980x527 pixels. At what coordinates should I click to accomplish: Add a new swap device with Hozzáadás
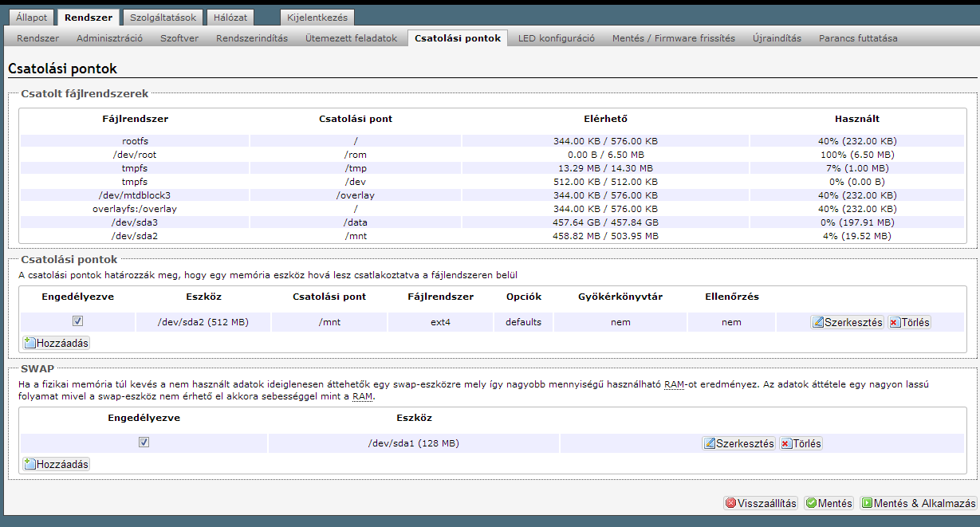[57, 464]
